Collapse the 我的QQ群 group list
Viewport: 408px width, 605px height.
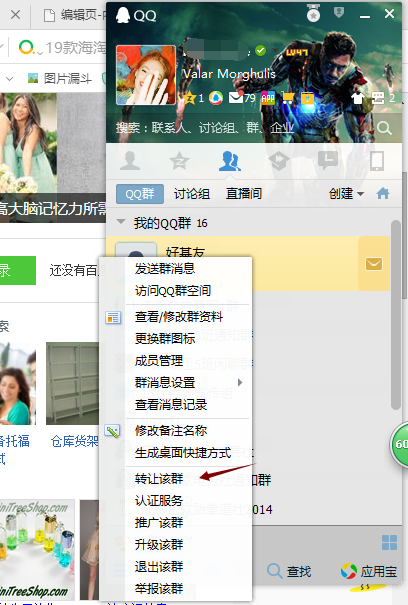[121, 222]
